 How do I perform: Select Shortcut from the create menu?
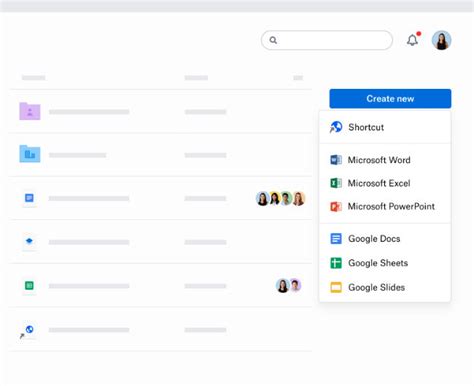pos(385,127)
